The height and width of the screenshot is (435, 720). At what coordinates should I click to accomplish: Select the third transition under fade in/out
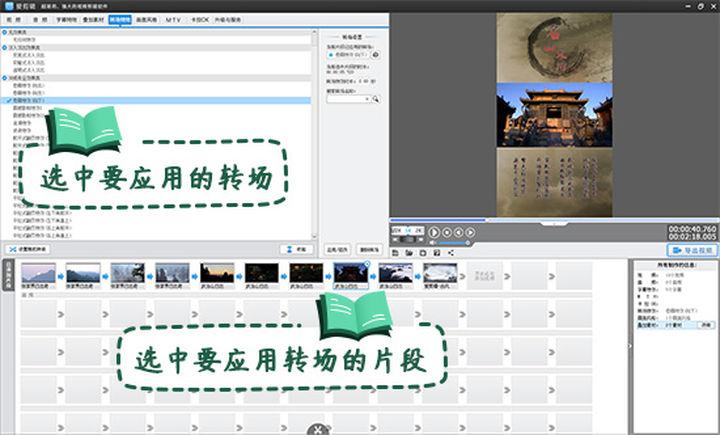point(28,70)
